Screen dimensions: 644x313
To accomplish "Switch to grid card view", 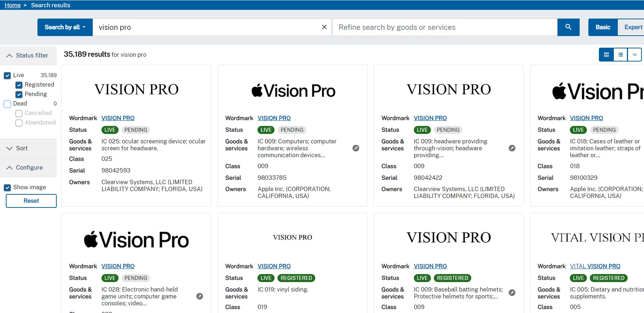I will 606,55.
